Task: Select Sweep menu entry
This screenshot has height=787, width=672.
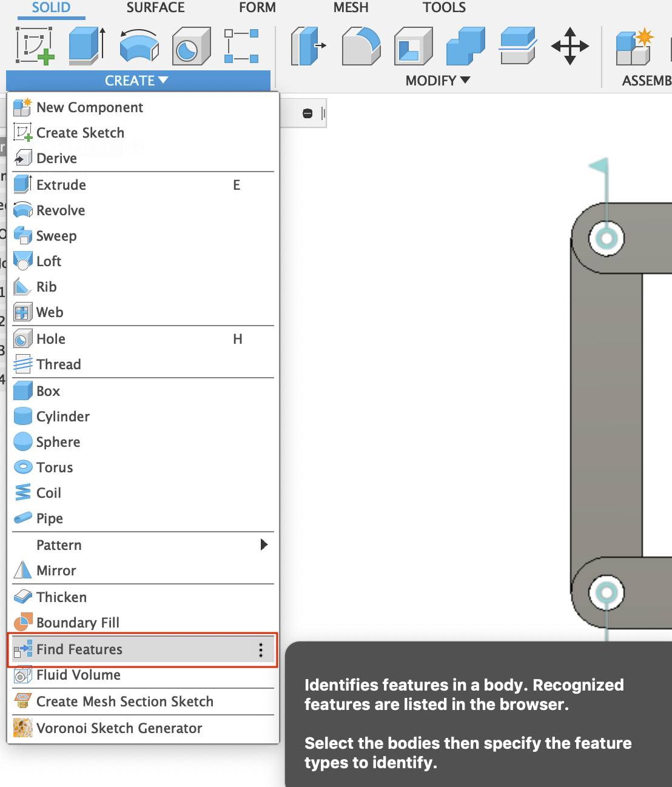Action: [143, 236]
